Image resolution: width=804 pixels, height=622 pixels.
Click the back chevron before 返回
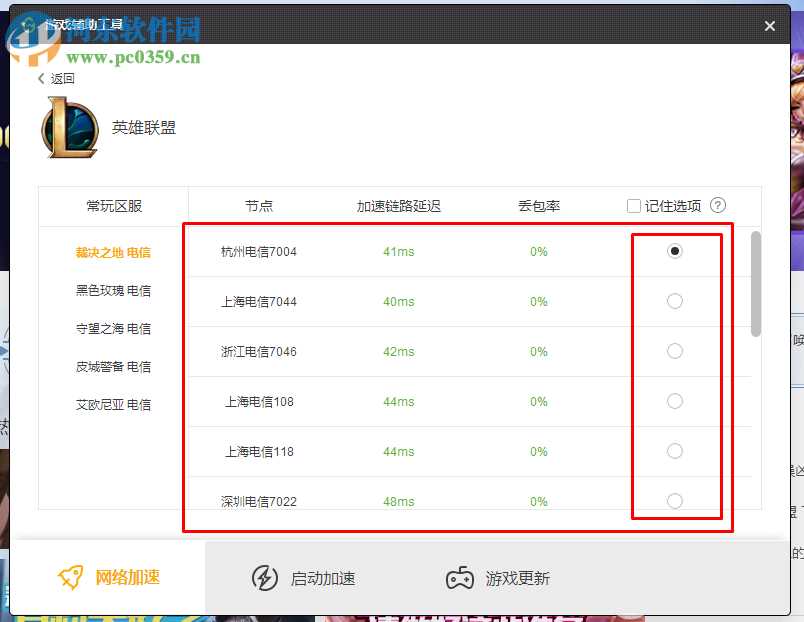(x=40, y=78)
